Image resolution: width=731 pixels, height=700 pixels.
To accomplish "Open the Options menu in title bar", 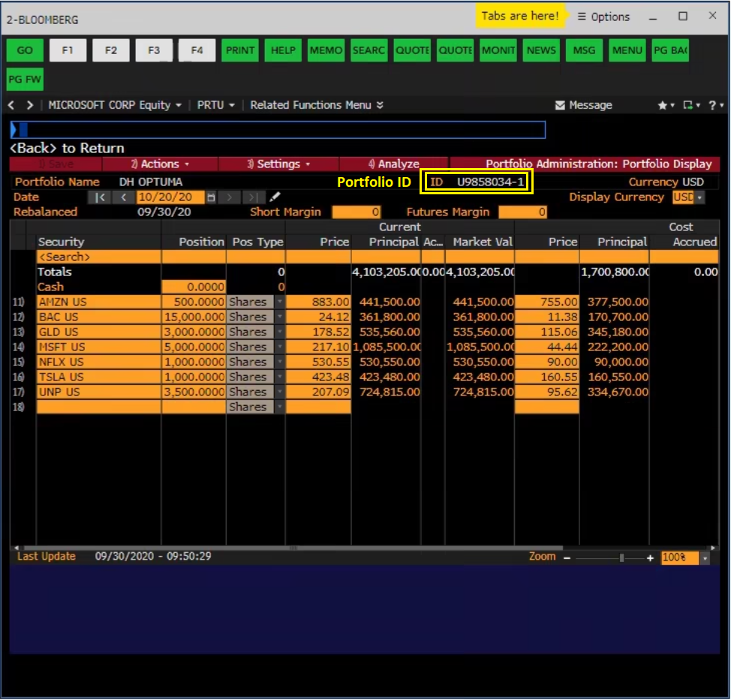I will click(x=603, y=17).
